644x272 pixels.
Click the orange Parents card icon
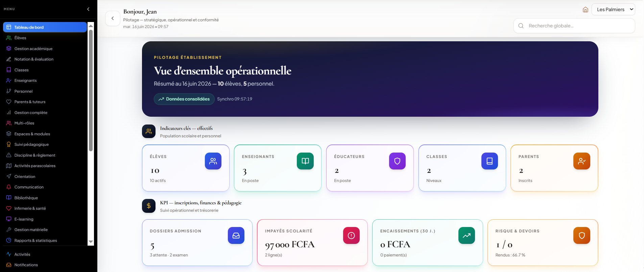tap(582, 161)
